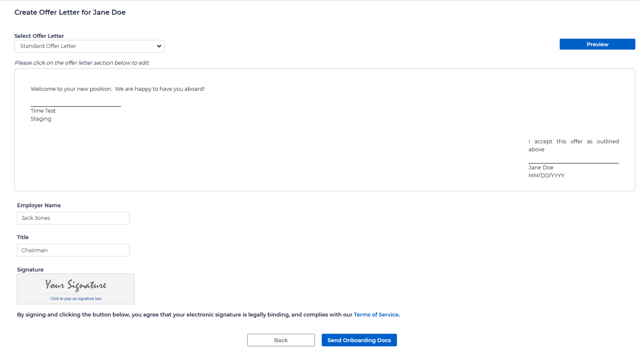Send the onboarding docs
Viewport: 640px width, 364px height.
pyautogui.click(x=359, y=340)
